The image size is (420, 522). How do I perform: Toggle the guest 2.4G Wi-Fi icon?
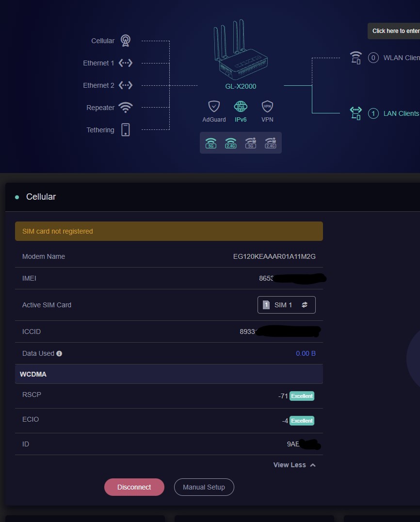tap(270, 143)
